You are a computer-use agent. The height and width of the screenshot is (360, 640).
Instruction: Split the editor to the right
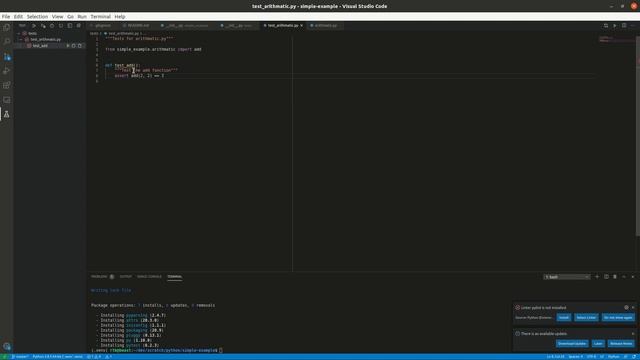(624, 25)
